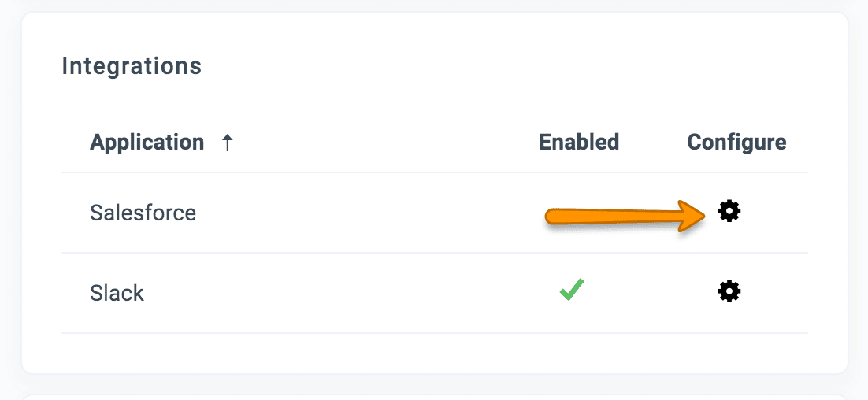This screenshot has height=400, width=868.
Task: Click the green Slack enabled checkmark
Action: (571, 291)
